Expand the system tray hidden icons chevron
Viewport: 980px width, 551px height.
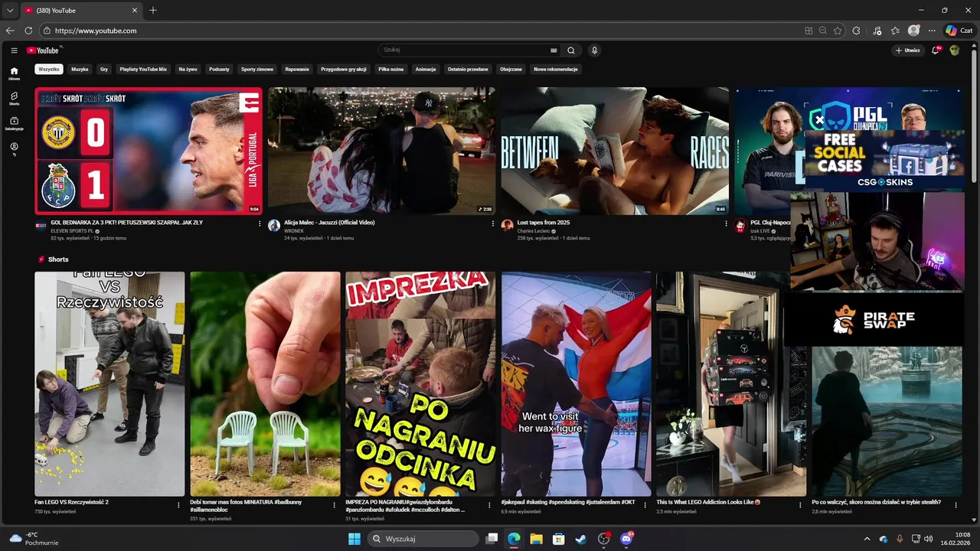coord(867,539)
